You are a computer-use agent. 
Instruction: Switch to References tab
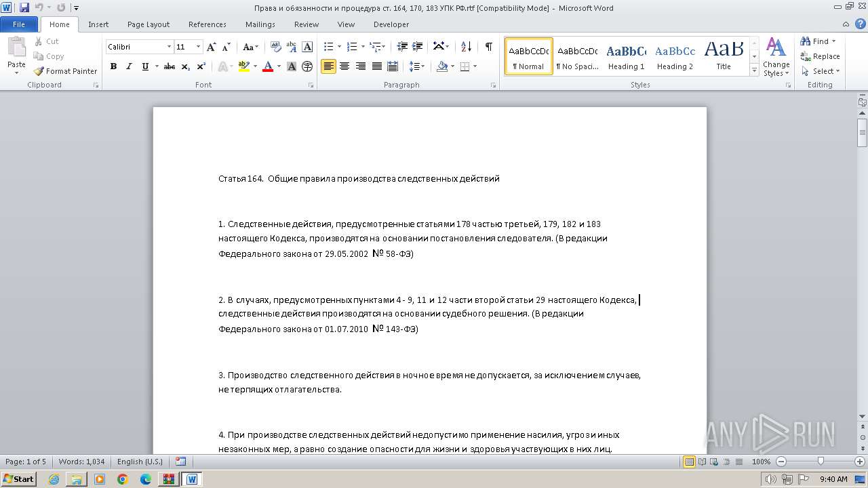click(208, 24)
